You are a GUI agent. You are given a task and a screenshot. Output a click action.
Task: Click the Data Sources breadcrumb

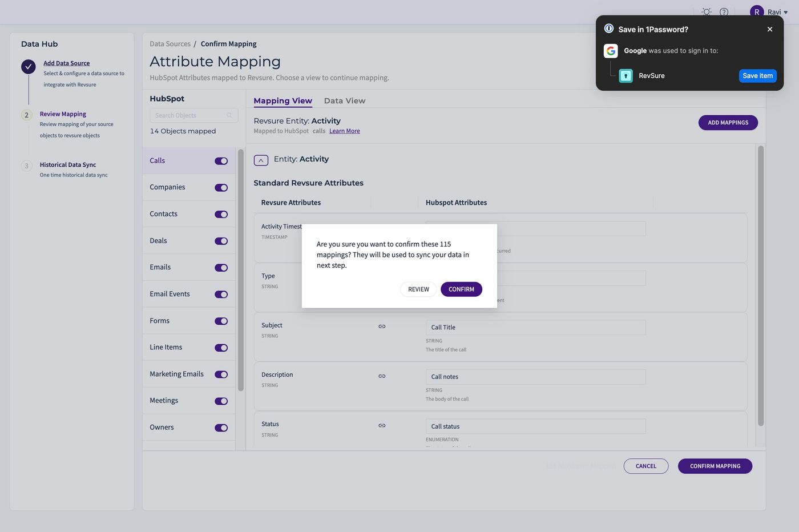tap(170, 44)
